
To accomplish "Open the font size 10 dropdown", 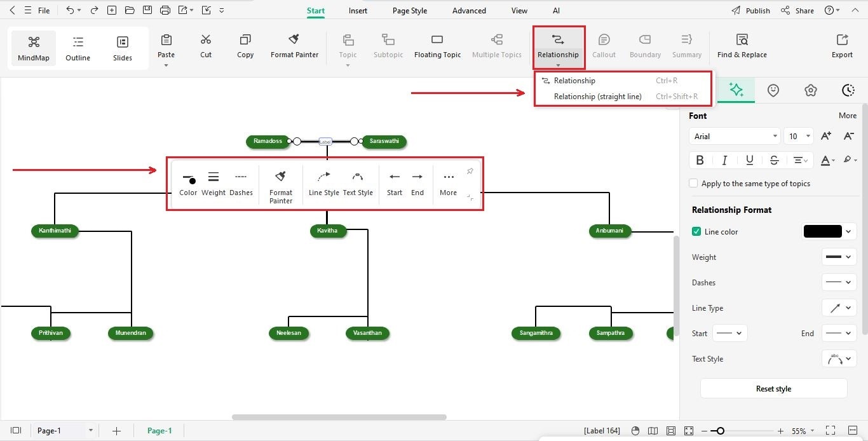I will (799, 136).
